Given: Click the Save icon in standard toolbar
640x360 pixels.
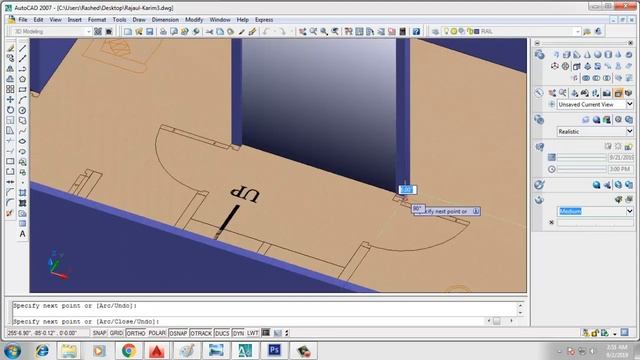Looking at the screenshot, I should 150,31.
